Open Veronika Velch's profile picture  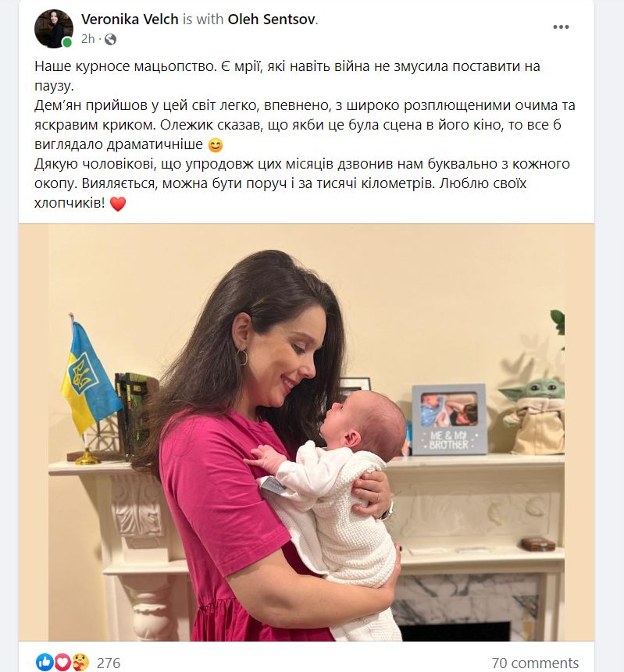pos(54,29)
